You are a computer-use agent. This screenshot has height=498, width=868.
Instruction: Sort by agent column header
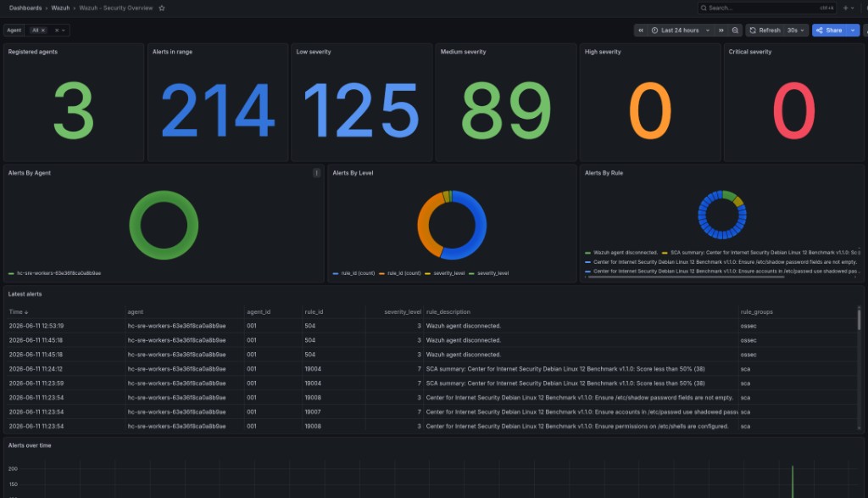pyautogui.click(x=135, y=312)
